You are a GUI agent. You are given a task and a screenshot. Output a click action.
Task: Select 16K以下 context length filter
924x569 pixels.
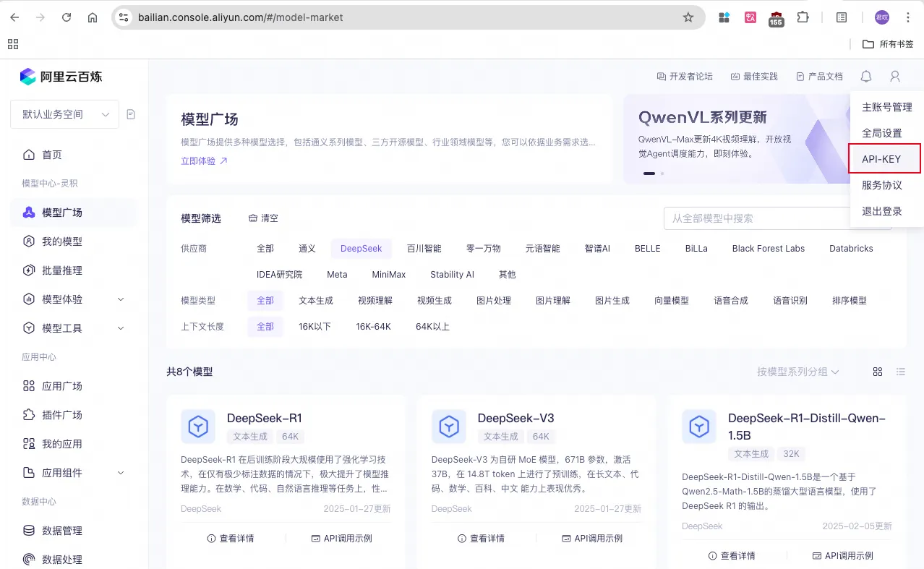[315, 327]
